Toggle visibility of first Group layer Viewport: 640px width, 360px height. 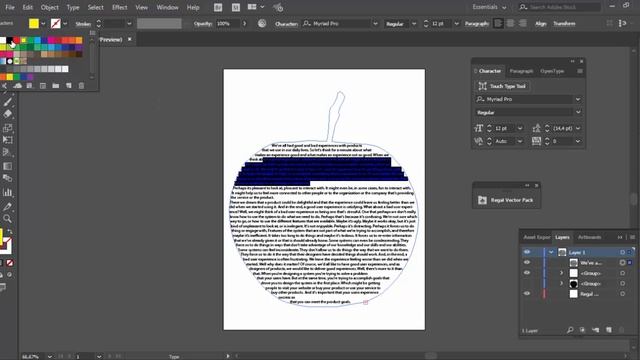527,273
